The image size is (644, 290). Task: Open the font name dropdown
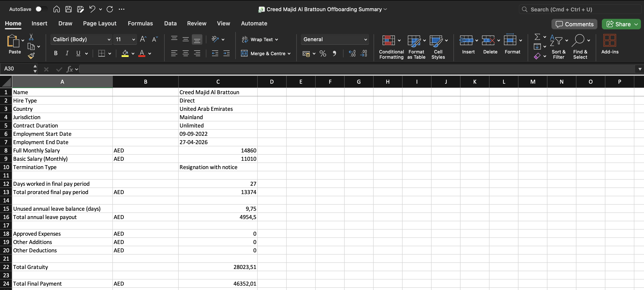point(109,39)
